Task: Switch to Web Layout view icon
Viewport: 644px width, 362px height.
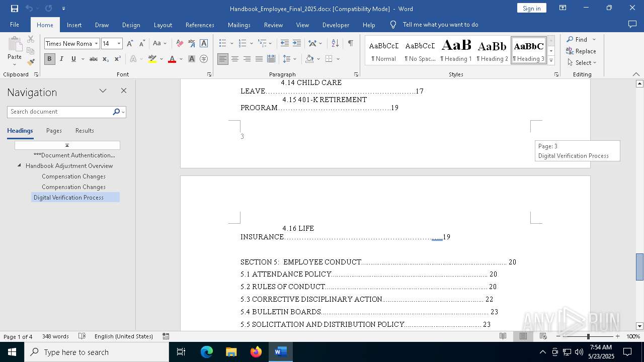Action: 543,336
